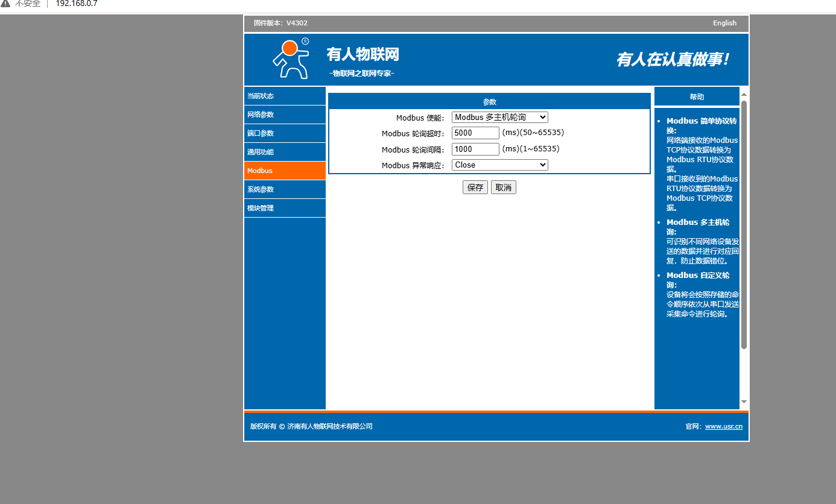The width and height of the screenshot is (836, 504).
Task: Select the highlighted Modbus sidebar item
Action: [285, 171]
